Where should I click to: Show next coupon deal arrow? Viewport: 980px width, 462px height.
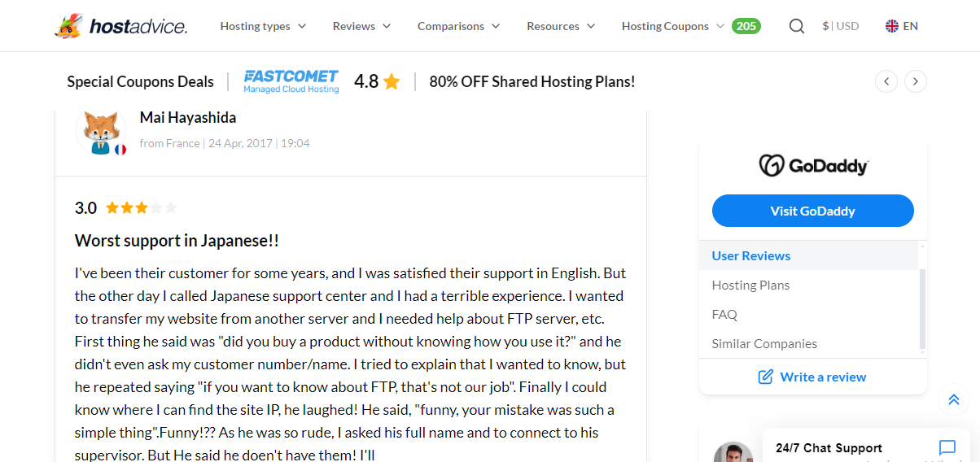[x=916, y=81]
